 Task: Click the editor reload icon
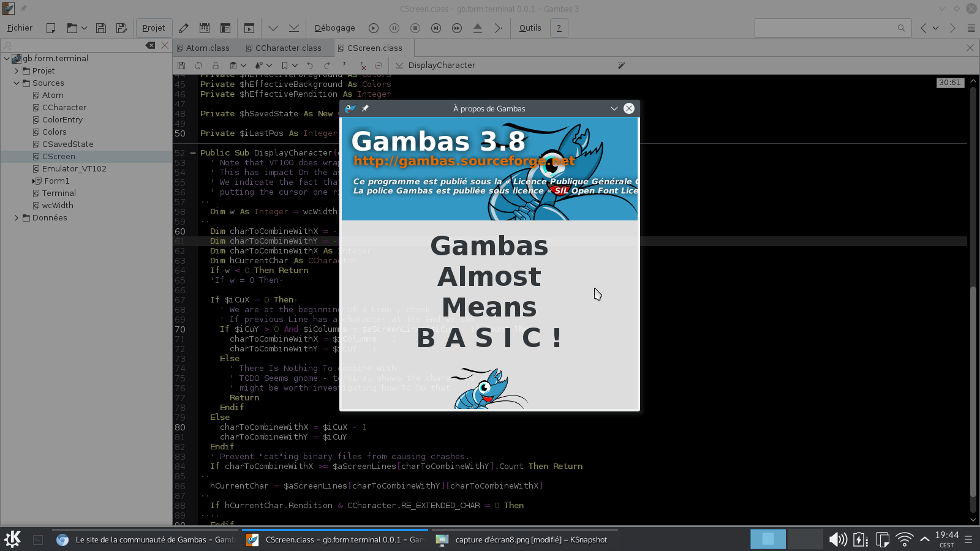(x=198, y=66)
